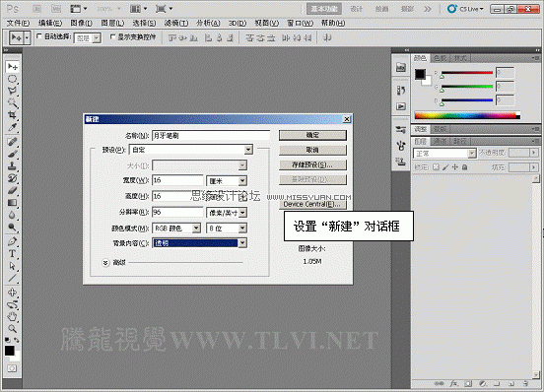544x392 pixels.
Task: Click delete layer trash icon
Action: 525,384
